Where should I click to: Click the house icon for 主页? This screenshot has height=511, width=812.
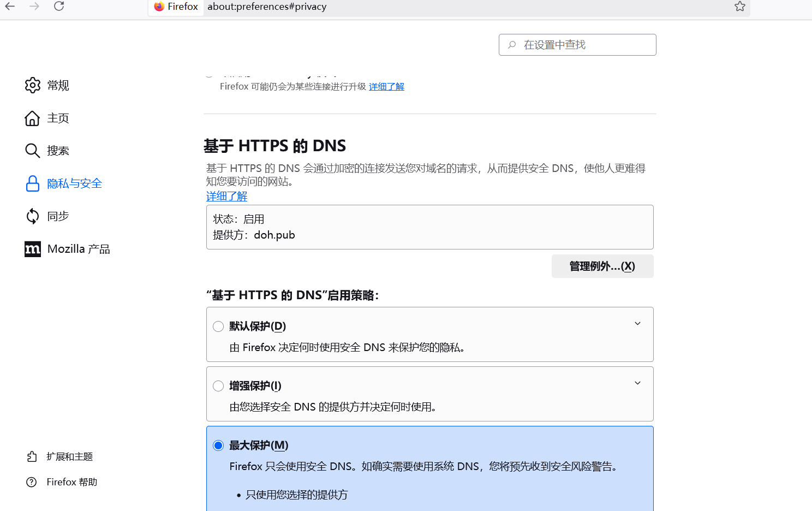coord(33,118)
